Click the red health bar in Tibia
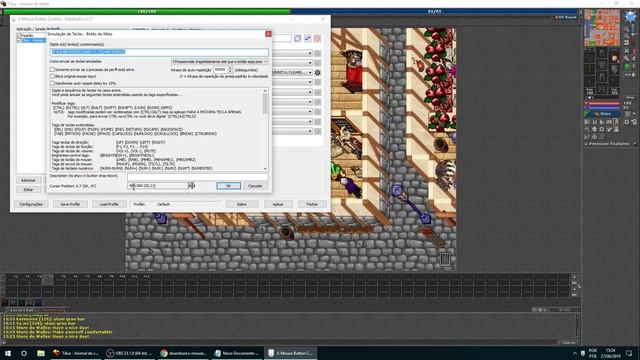Image resolution: width=640 pixels, height=360 pixels. click(x=603, y=104)
